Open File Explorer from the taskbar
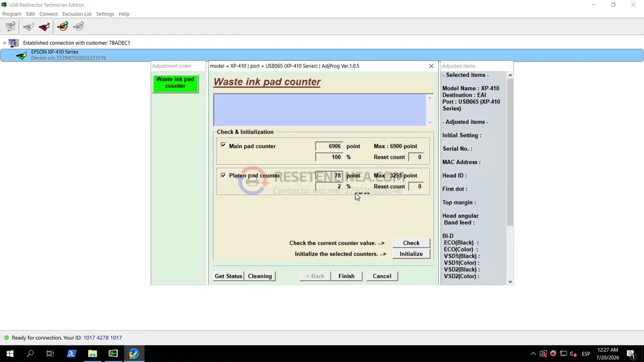The width and height of the screenshot is (644, 362). [x=92, y=354]
